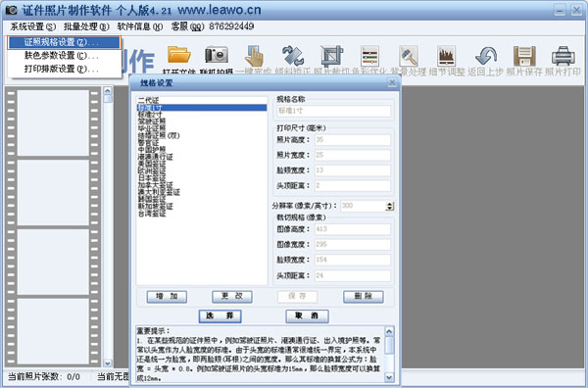This screenshot has width=588, height=388.
Task: Adjust the 分辨率 spinner arrows
Action: [390, 206]
